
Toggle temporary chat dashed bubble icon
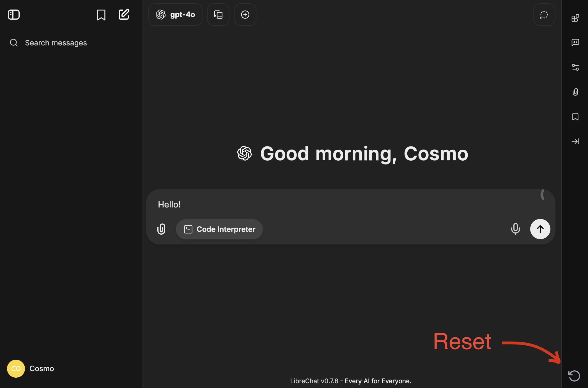pos(544,15)
